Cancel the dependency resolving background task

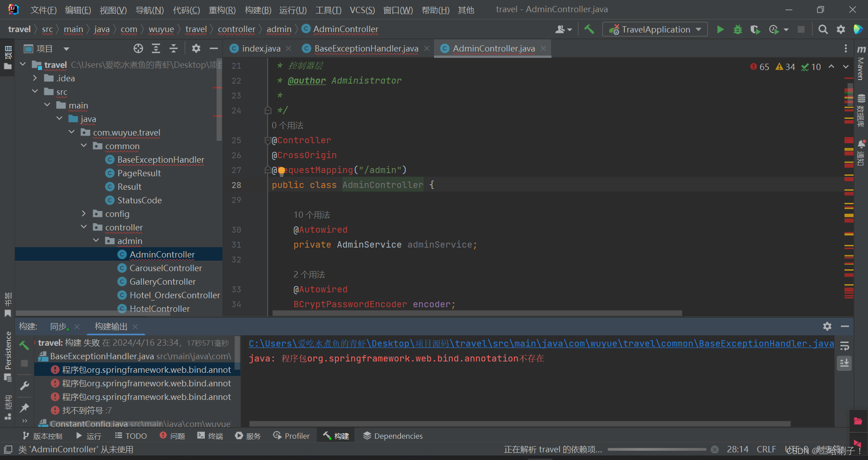(x=715, y=450)
